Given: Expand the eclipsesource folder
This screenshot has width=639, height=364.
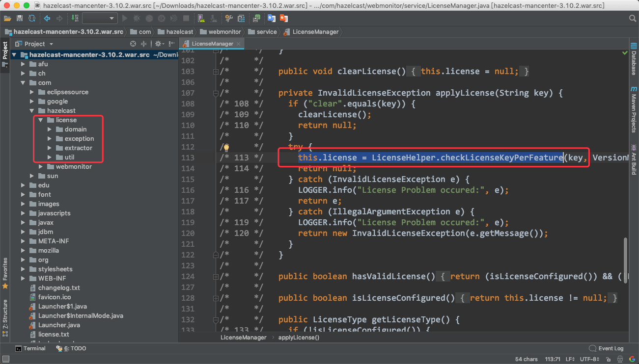Looking at the screenshot, I should 32,92.
